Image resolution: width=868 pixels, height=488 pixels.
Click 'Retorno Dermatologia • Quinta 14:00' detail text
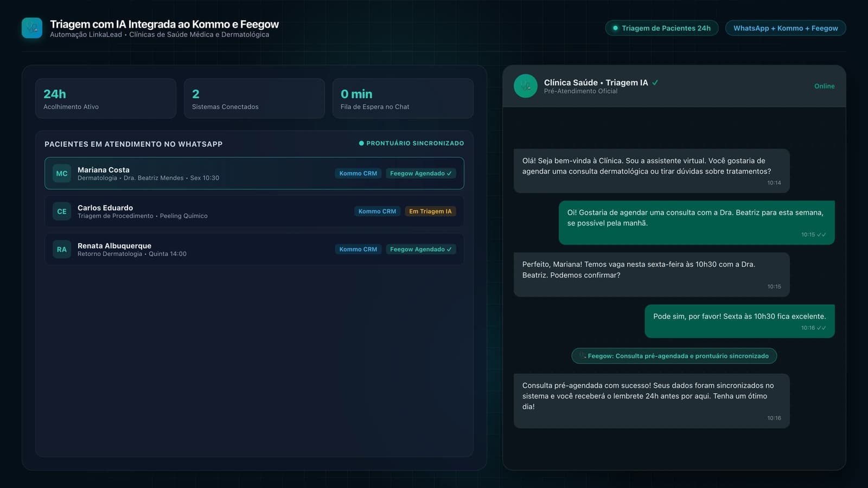(132, 254)
